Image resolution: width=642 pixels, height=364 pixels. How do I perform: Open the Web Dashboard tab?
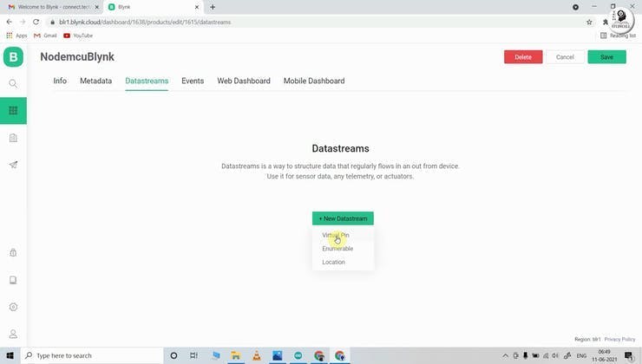[244, 81]
